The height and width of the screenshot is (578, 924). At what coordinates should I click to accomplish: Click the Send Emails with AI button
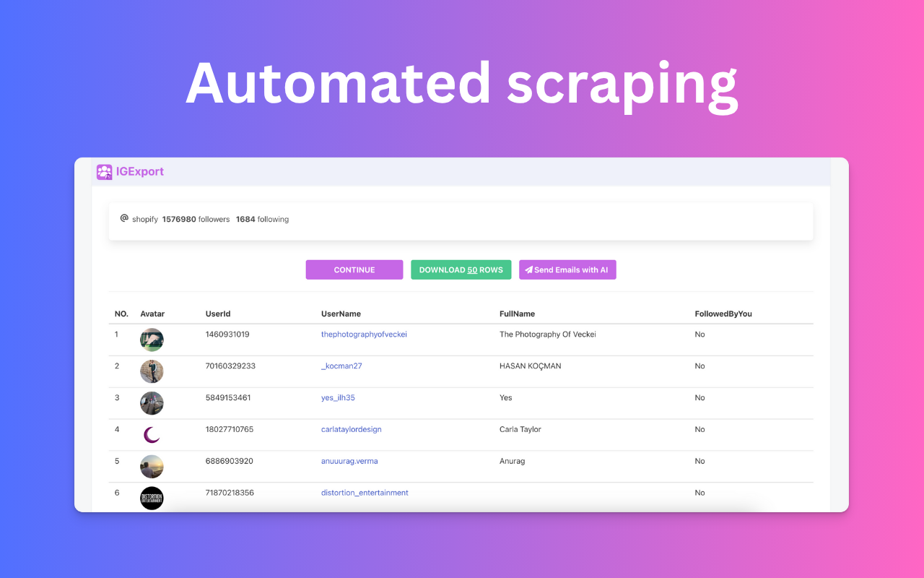(567, 269)
